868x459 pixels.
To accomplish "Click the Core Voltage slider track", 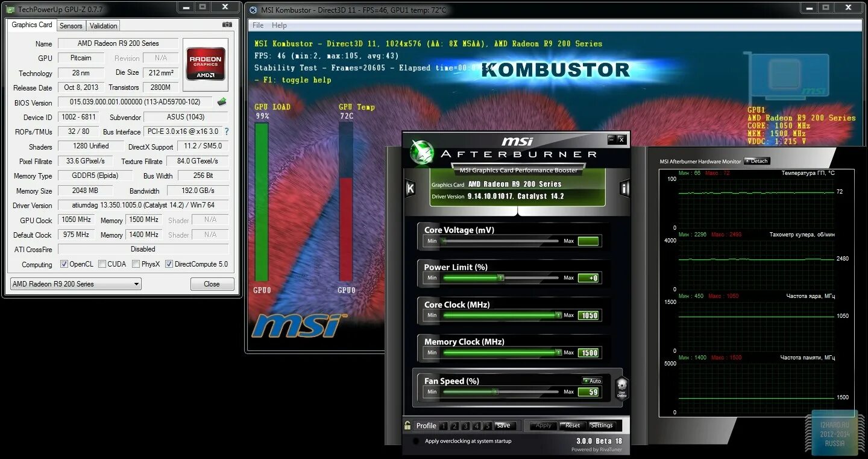I will (x=500, y=241).
